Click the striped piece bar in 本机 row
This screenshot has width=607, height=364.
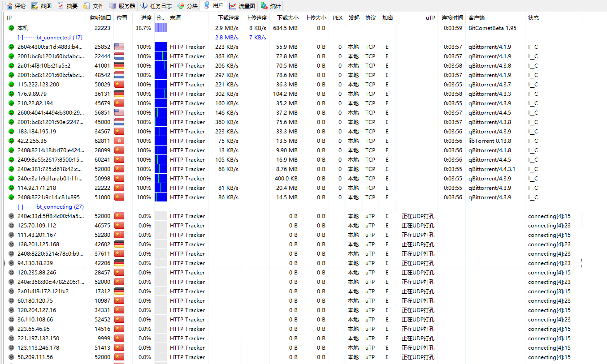pos(160,28)
